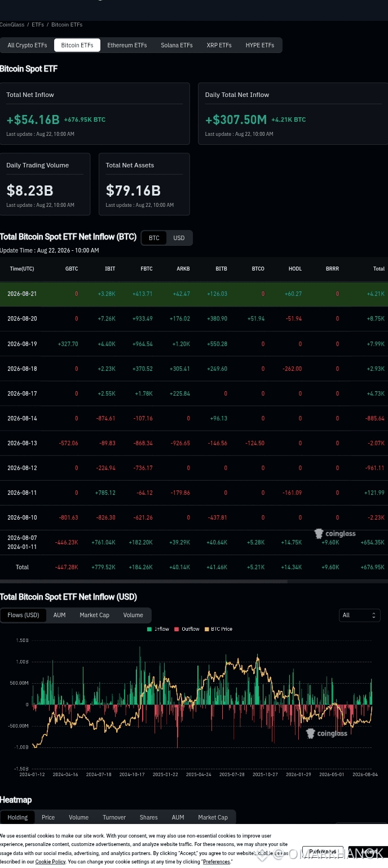Switch to Ethereum ETFs tab
The width and height of the screenshot is (388, 868).
pos(127,45)
